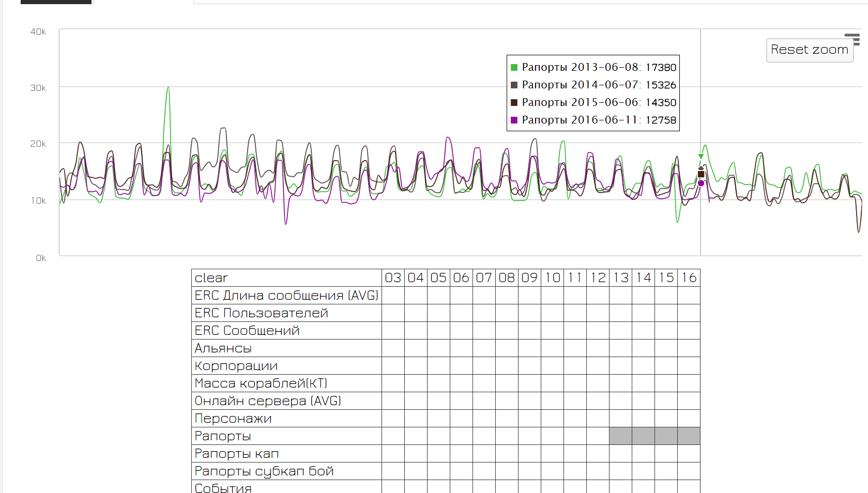The height and width of the screenshot is (493, 868).
Task: Click the year column header 11
Action: point(575,278)
